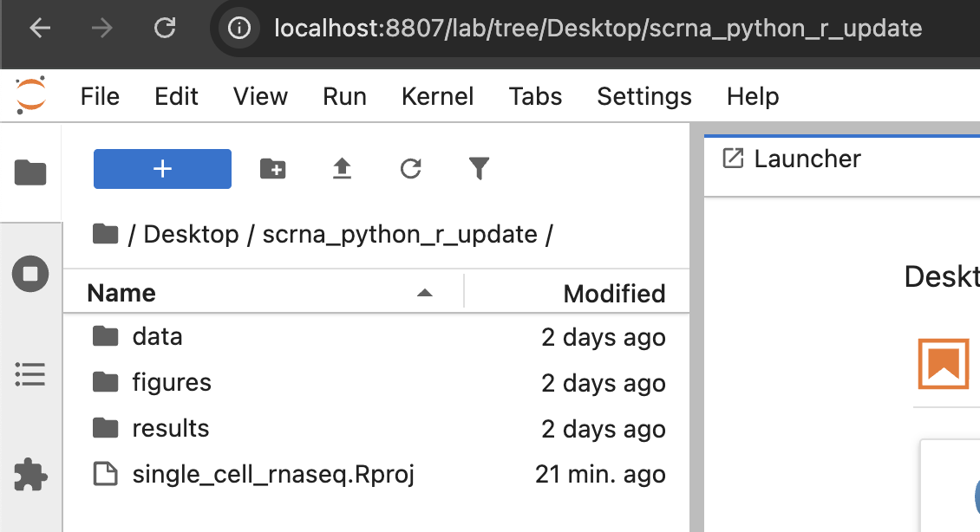Sort files by Name column arrow
980x532 pixels.
pos(425,293)
